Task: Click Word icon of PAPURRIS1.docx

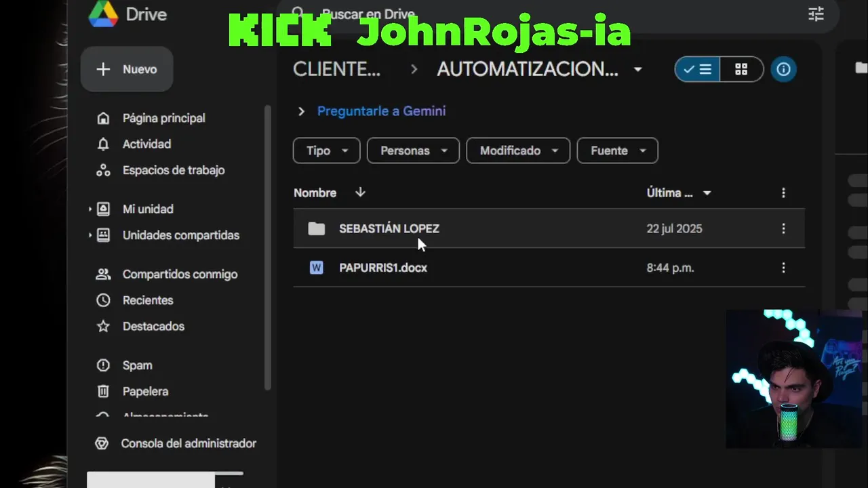Action: pos(316,268)
